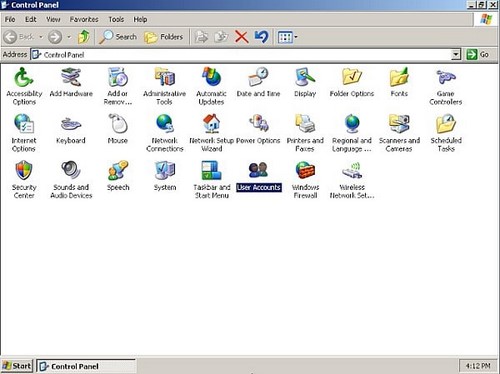Click the Move To toolbar icon

(x=201, y=37)
